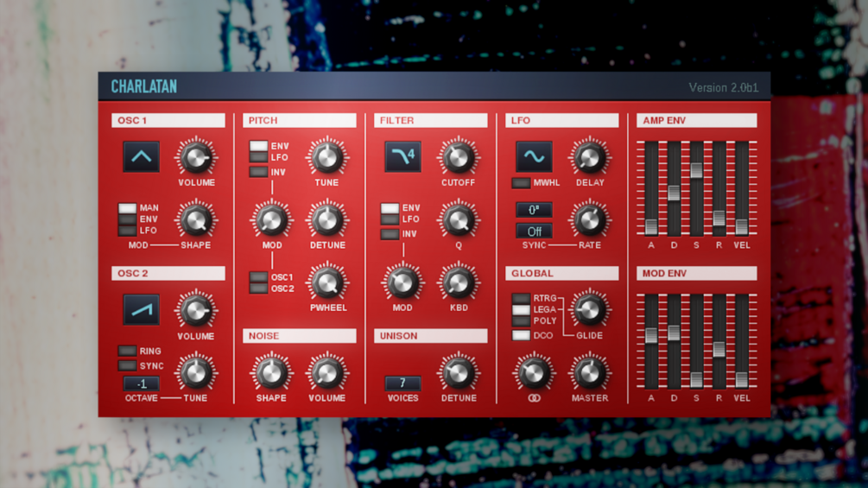The image size is (868, 488).
Task: Click the OSC 2 Volume knob
Action: coord(196,311)
